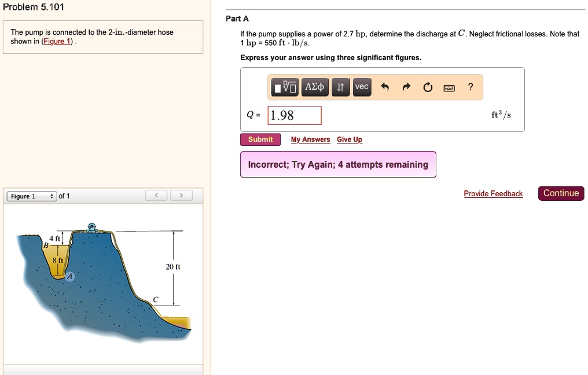Go to previous figure arrow

(156, 196)
